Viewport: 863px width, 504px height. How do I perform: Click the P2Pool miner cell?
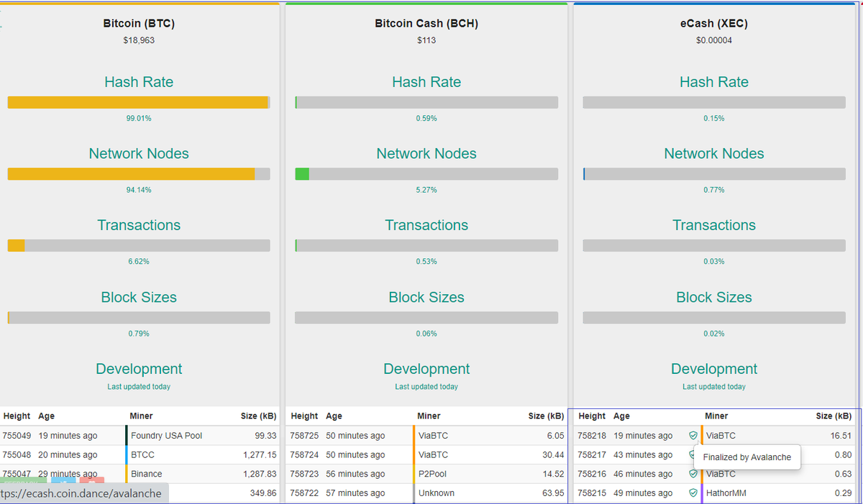click(x=433, y=474)
